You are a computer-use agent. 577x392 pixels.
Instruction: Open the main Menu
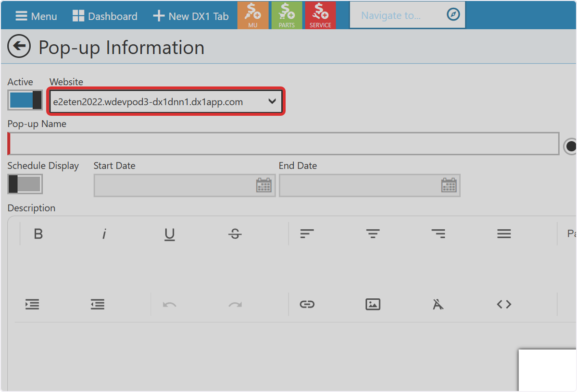click(x=36, y=16)
